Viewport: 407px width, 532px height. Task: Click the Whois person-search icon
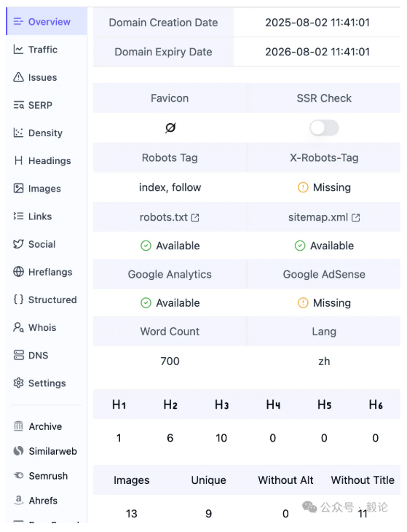click(x=18, y=327)
